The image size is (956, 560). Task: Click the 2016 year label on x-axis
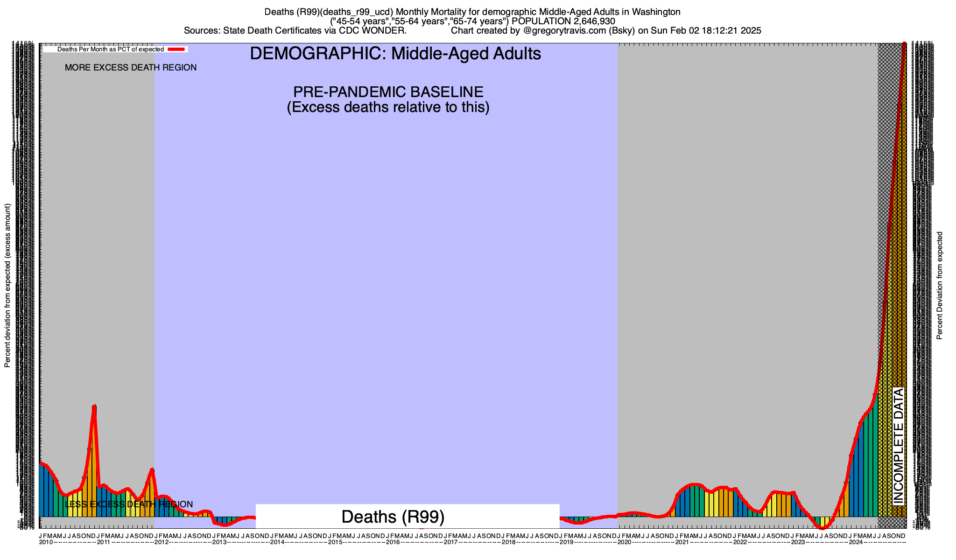coord(393,542)
